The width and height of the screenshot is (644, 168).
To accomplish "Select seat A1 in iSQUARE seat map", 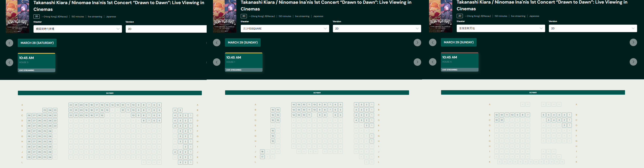I will [x=372, y=105].
